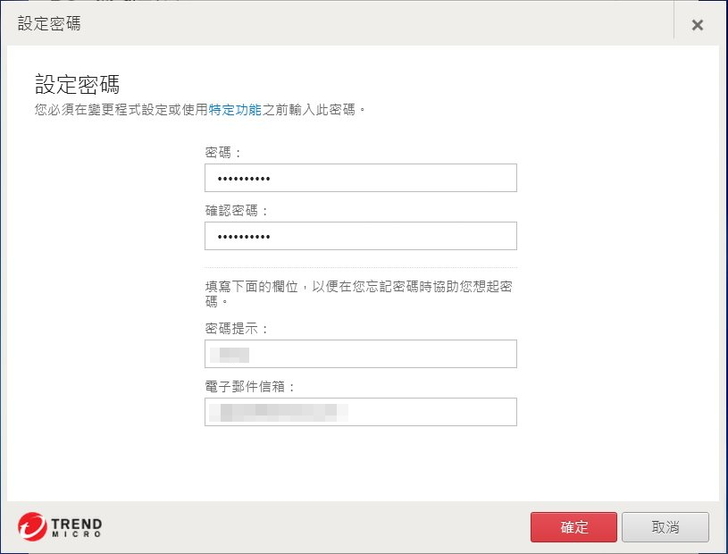Click the 設定密碼 title bar text
Viewport: 728px width, 554px height.
(x=49, y=24)
